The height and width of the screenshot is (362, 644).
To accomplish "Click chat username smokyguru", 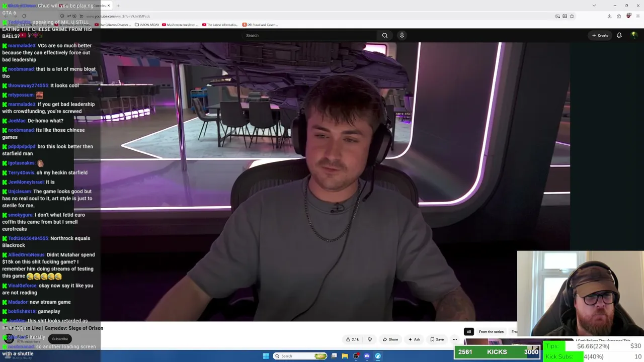I will (x=20, y=215).
